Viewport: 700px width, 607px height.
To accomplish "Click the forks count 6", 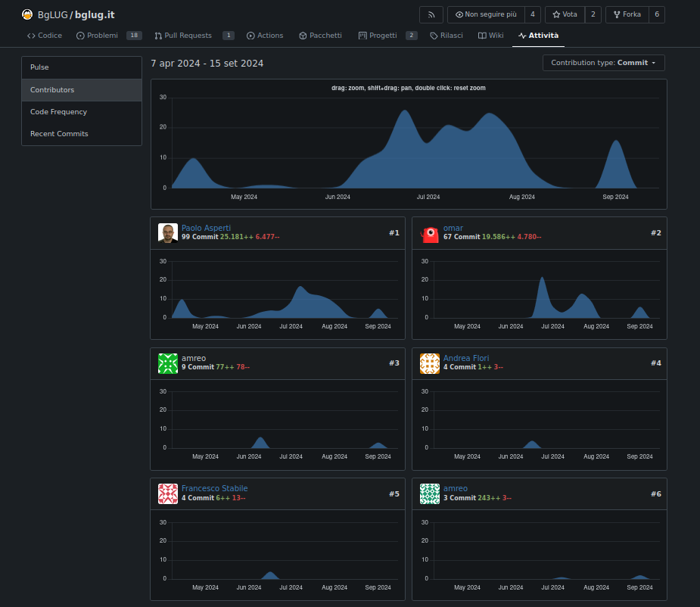I will click(x=657, y=14).
